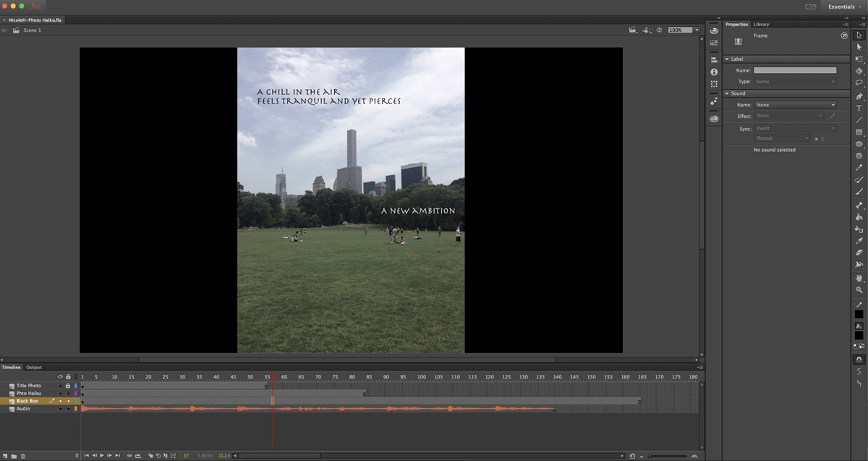
Task: Show or hide all layers eye header
Action: coord(60,377)
